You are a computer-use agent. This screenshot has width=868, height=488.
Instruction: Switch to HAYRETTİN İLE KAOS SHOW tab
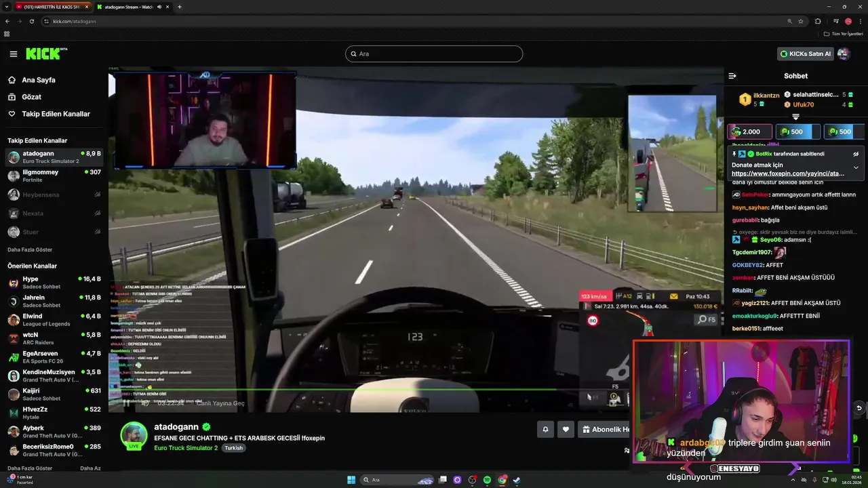click(52, 7)
